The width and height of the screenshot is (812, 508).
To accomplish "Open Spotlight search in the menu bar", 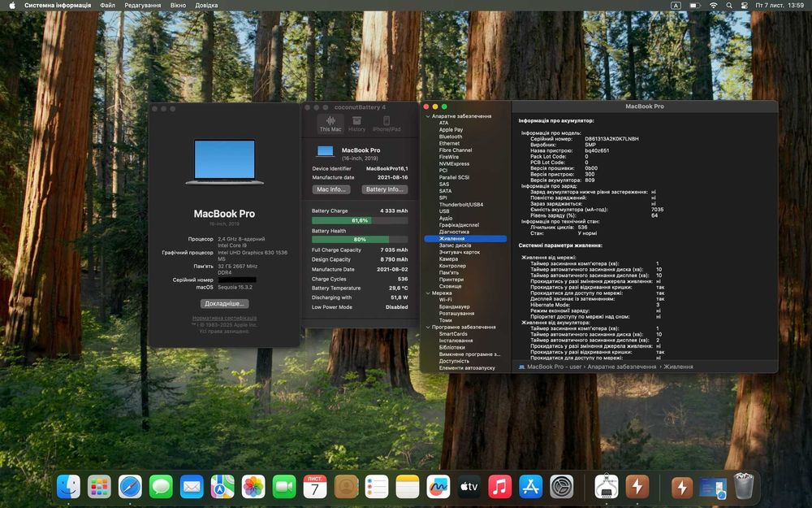I will pyautogui.click(x=729, y=5).
